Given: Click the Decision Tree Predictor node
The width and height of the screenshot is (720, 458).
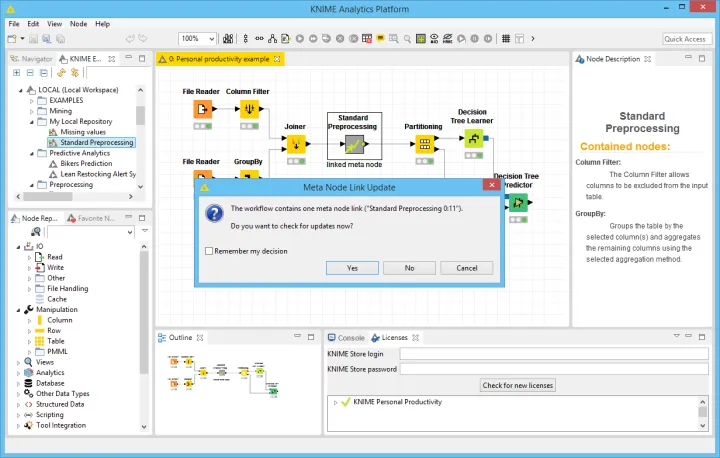Looking at the screenshot, I should [x=518, y=202].
